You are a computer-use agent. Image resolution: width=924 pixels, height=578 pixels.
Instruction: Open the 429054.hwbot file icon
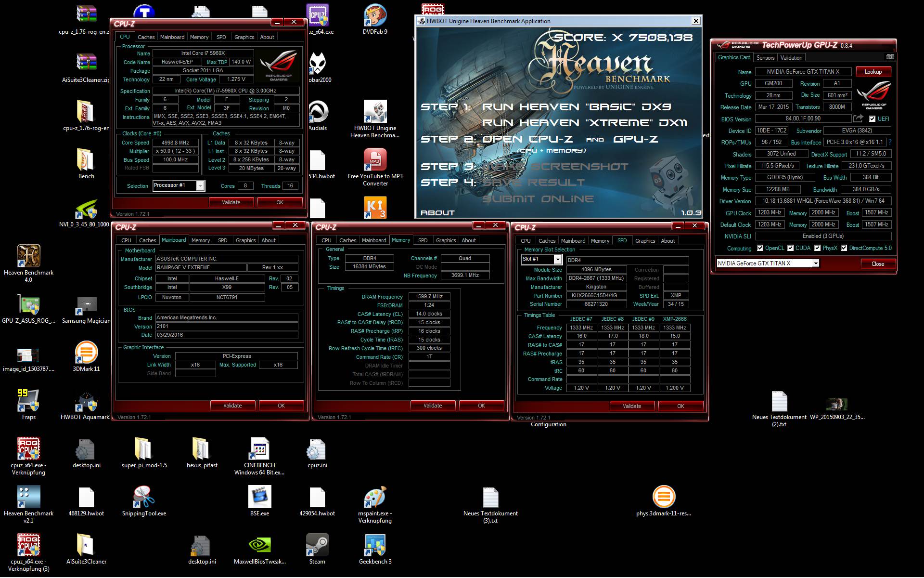pyautogui.click(x=317, y=497)
